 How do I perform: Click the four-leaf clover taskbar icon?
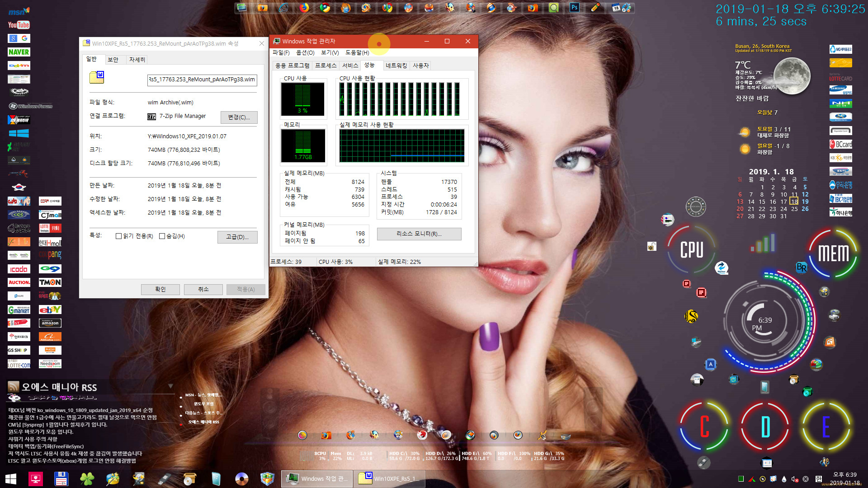[87, 479]
